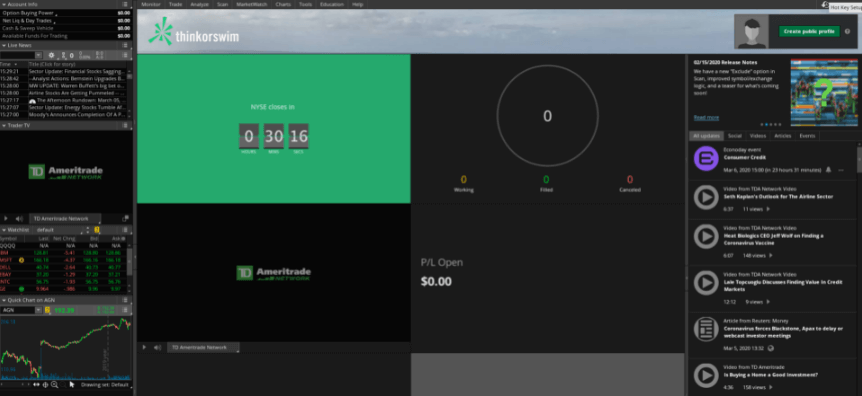Select the MSFT row in Watchlist
The image size is (862, 396).
(63, 260)
